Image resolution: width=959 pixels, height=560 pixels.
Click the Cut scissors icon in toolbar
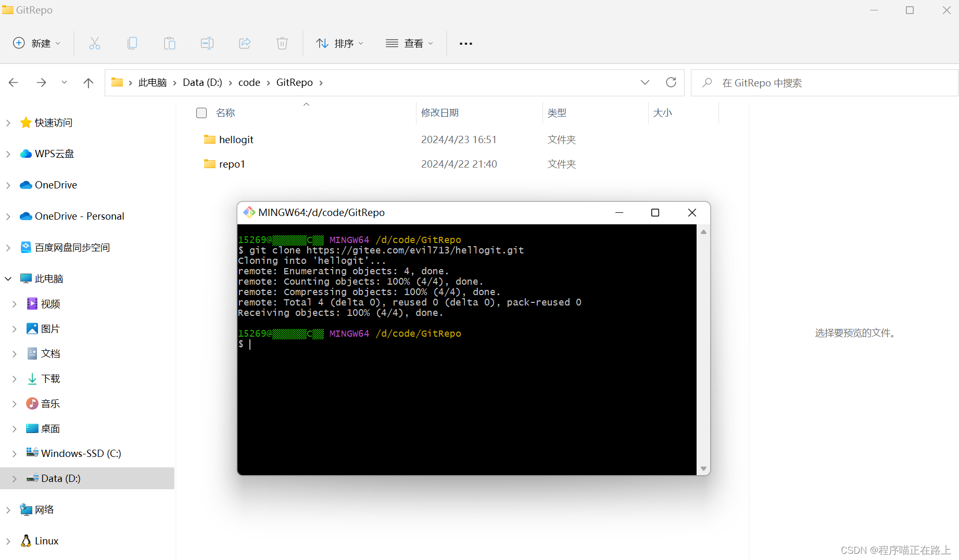94,43
